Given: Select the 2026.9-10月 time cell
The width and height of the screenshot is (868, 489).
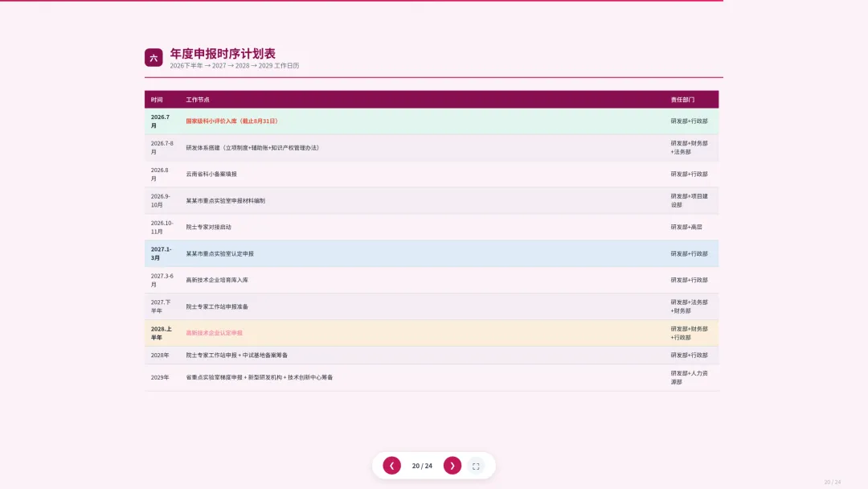Looking at the screenshot, I should [161, 200].
